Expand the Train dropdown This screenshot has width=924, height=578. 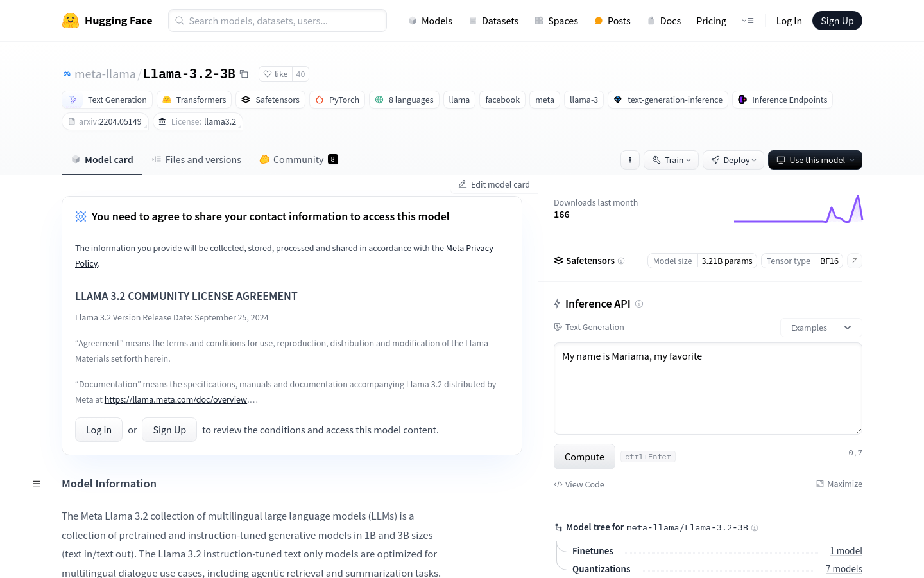coord(671,160)
